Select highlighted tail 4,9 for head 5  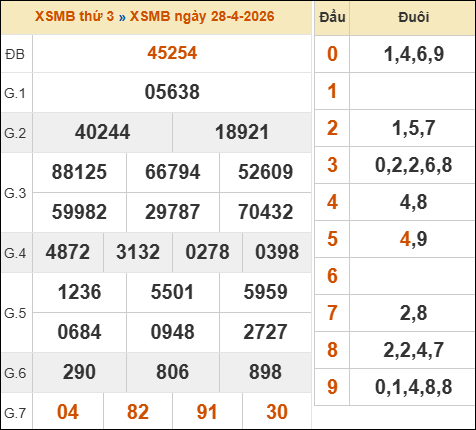click(414, 239)
